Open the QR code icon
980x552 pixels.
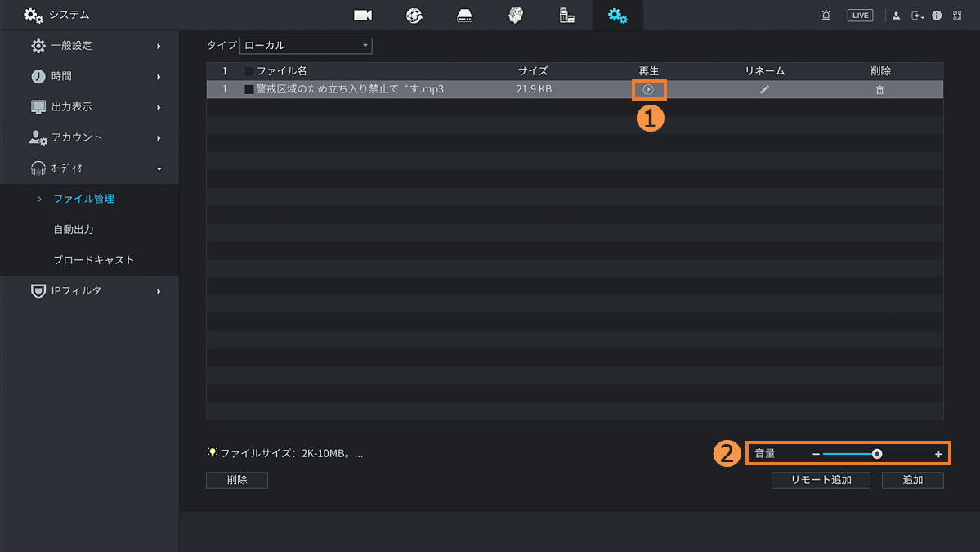point(957,16)
